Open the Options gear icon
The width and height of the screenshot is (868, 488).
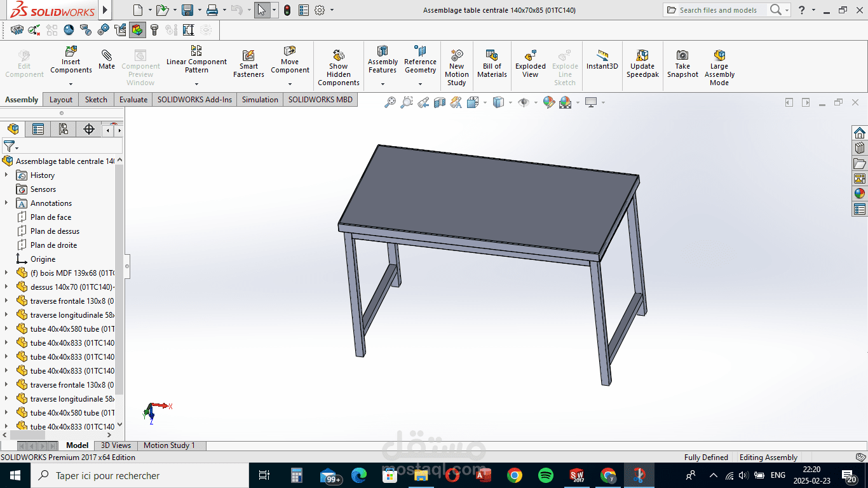pyautogui.click(x=320, y=10)
